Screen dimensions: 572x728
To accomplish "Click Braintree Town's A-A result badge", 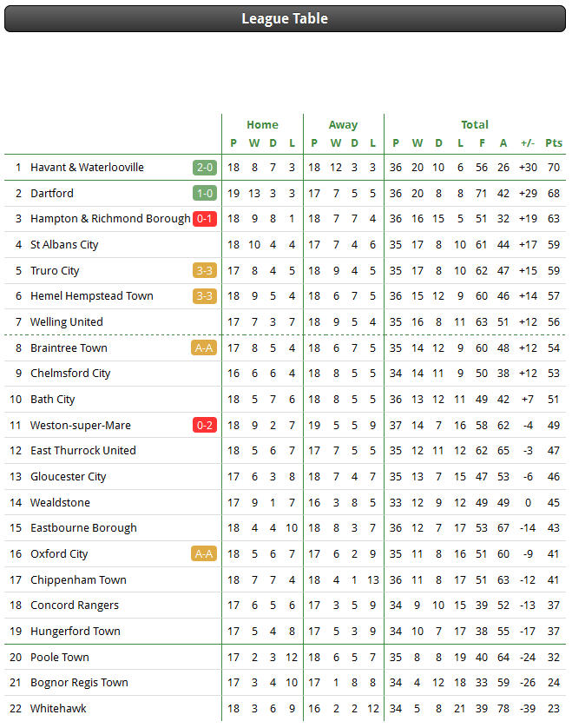I will (x=204, y=347).
